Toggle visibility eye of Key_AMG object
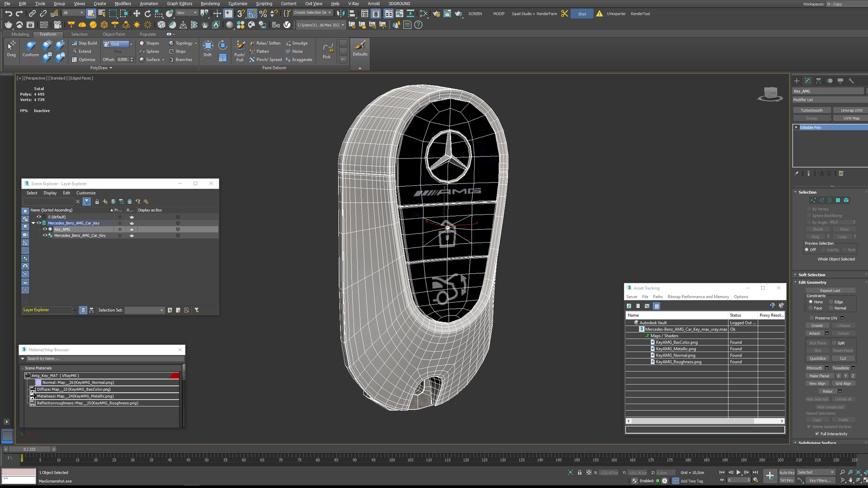The height and width of the screenshot is (488, 868). (45, 229)
